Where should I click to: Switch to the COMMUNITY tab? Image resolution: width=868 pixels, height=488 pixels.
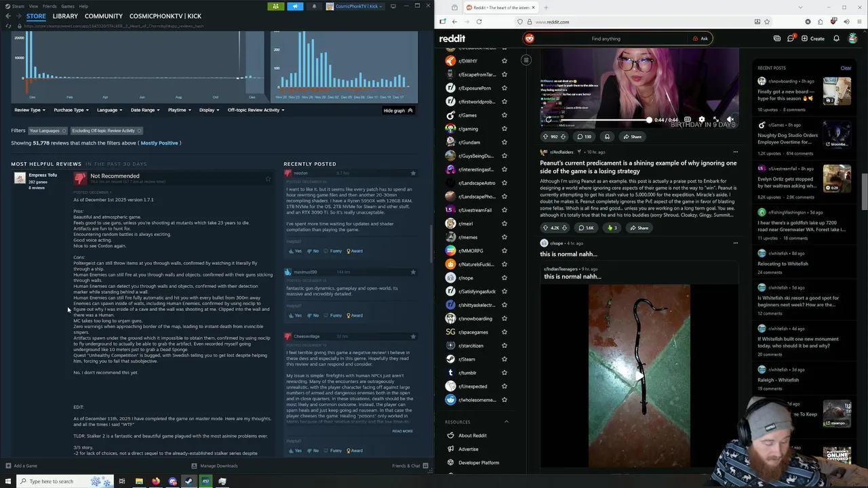[104, 16]
